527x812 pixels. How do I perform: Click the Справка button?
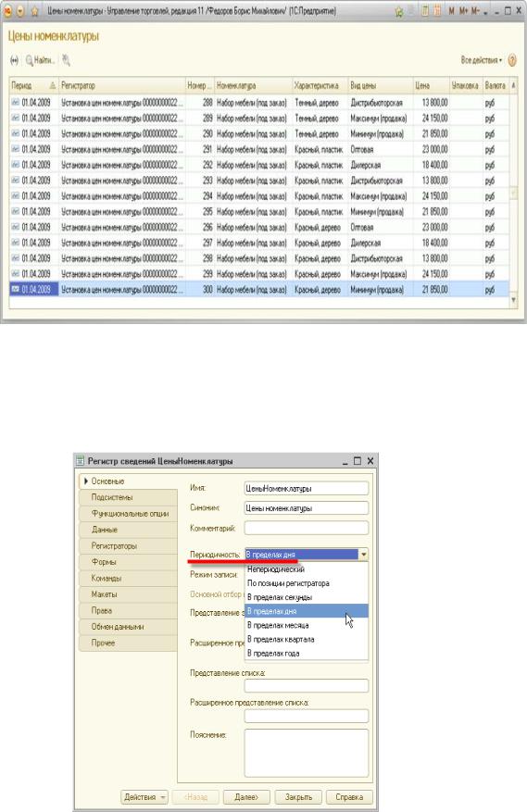tap(349, 797)
